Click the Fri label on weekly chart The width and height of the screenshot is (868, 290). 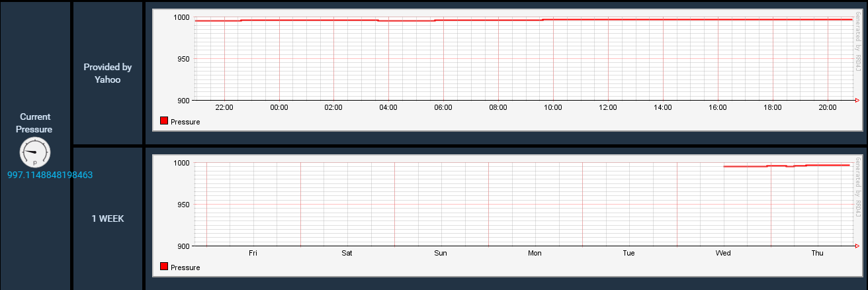point(253,253)
